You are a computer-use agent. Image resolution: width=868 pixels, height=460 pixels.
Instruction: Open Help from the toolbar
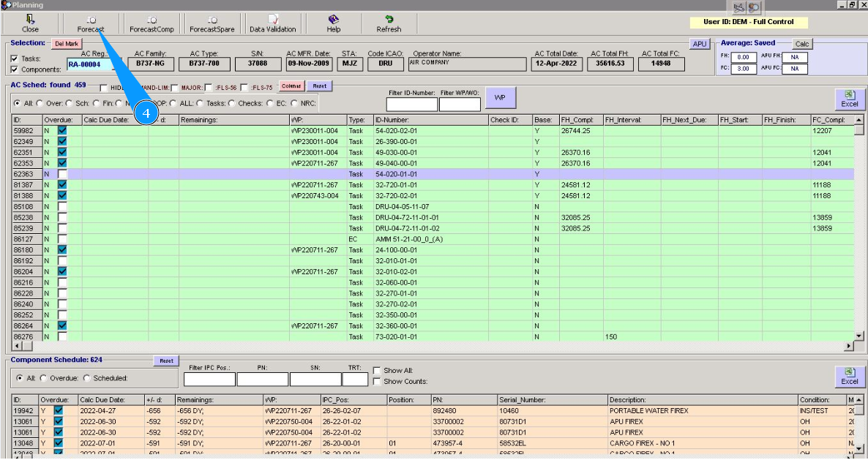[334, 23]
